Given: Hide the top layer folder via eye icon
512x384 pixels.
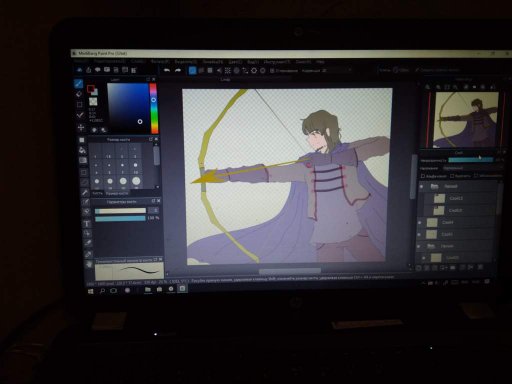Looking at the screenshot, I should [x=421, y=186].
